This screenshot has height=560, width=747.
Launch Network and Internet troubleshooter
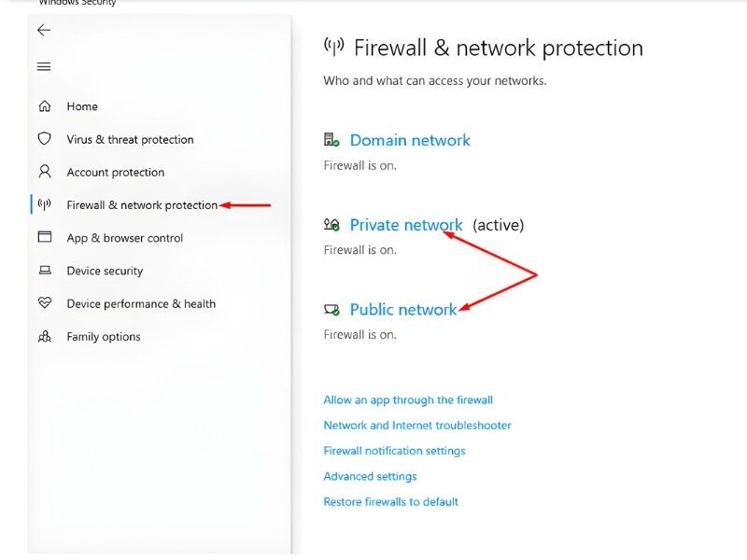click(x=417, y=426)
